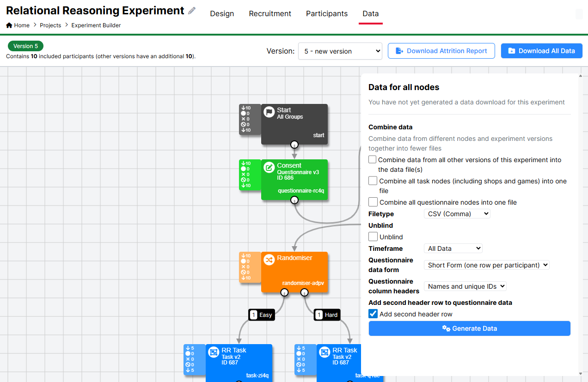The width and height of the screenshot is (588, 382).
Task: Select the orange Randomiser node
Action: click(294, 272)
